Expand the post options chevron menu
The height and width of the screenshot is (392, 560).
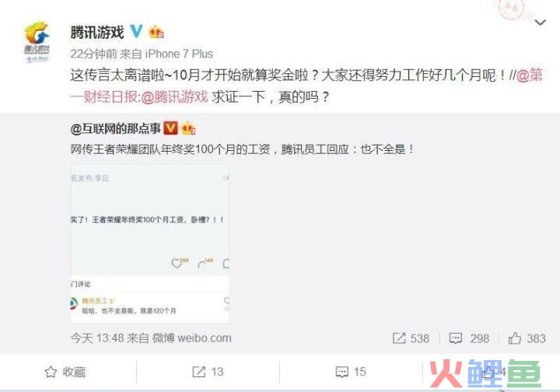pyautogui.click(x=541, y=23)
